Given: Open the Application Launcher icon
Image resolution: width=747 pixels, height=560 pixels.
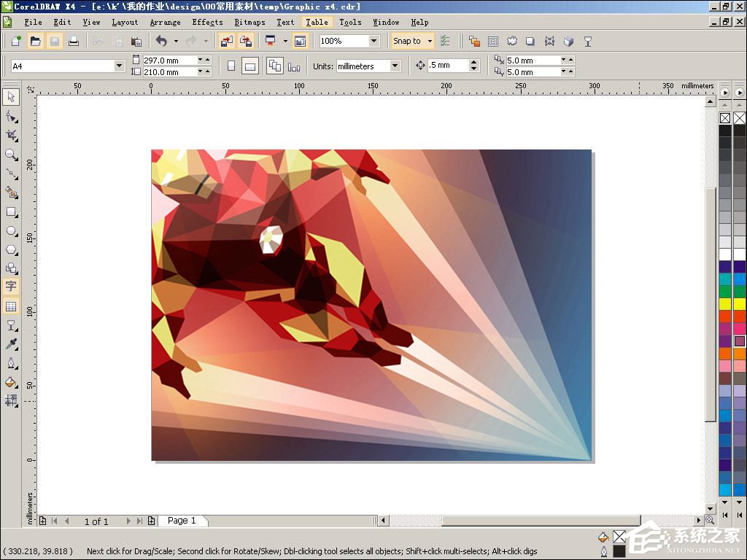Looking at the screenshot, I should point(271,42).
